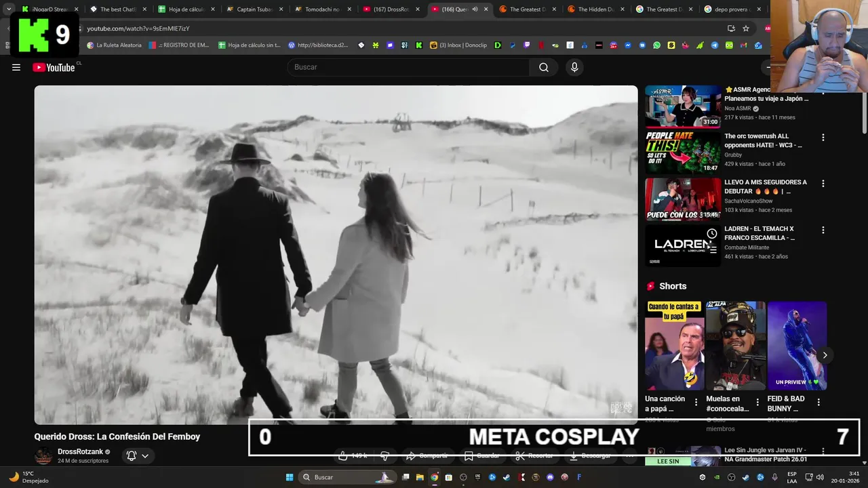Image resolution: width=868 pixels, height=488 pixels.
Task: Add LADREN video to queue icon
Action: (711, 249)
